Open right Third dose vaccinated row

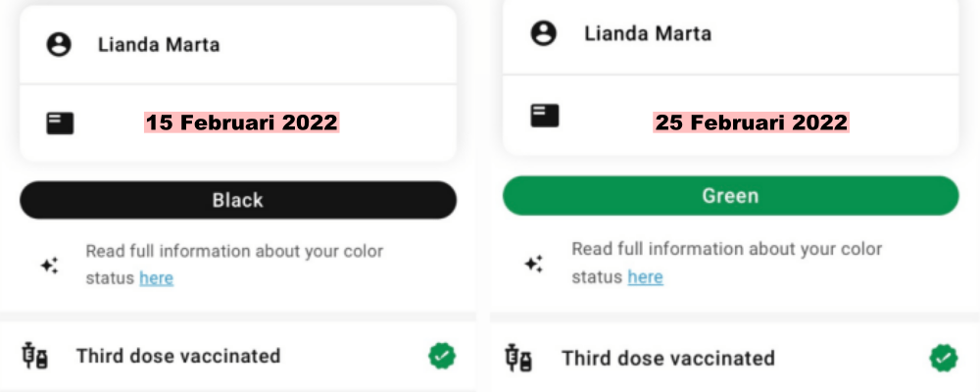tap(667, 358)
